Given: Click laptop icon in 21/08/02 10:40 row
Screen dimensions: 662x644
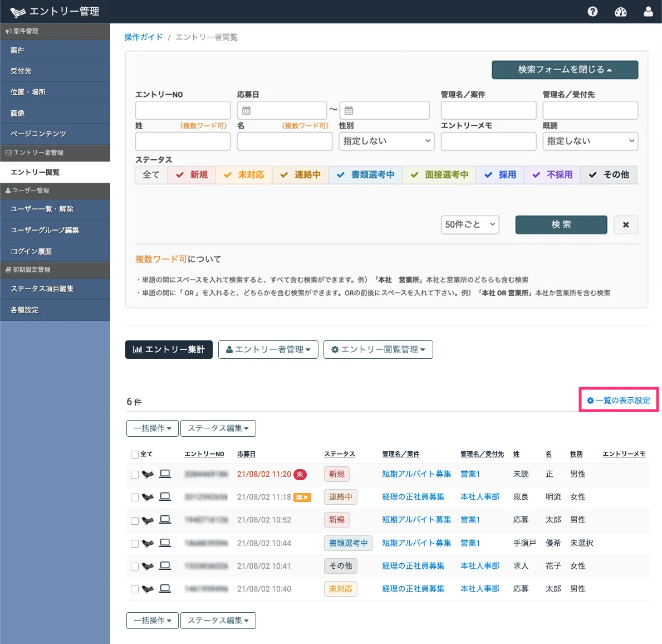Looking at the screenshot, I should pyautogui.click(x=165, y=588).
